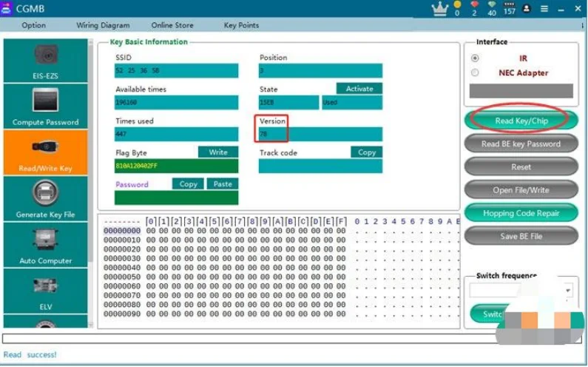Open the EIS-EZS module
The width and height of the screenshot is (588, 367).
coord(45,61)
